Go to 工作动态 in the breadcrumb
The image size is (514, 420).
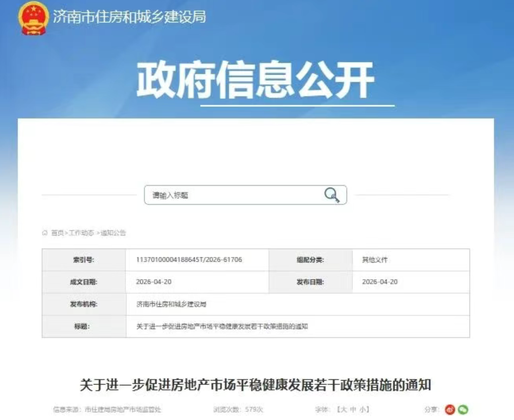pyautogui.click(x=81, y=233)
